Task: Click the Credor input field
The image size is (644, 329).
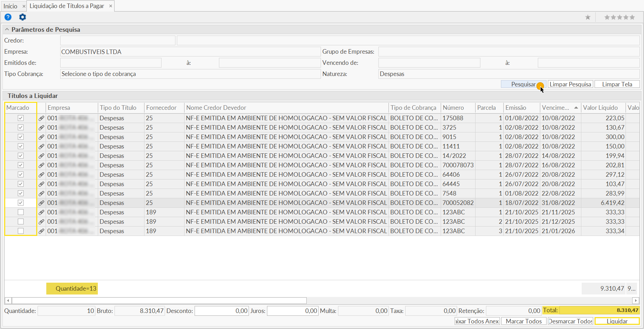Action: [x=118, y=40]
